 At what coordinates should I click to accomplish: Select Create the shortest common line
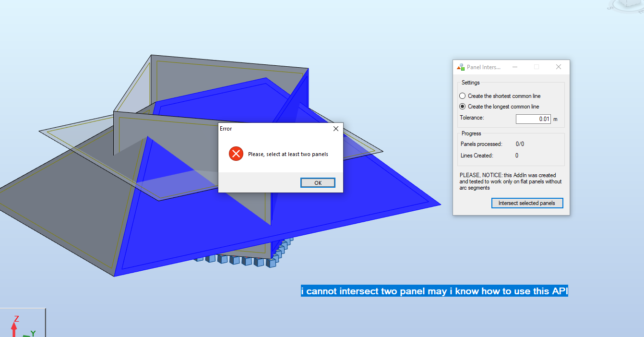point(462,96)
